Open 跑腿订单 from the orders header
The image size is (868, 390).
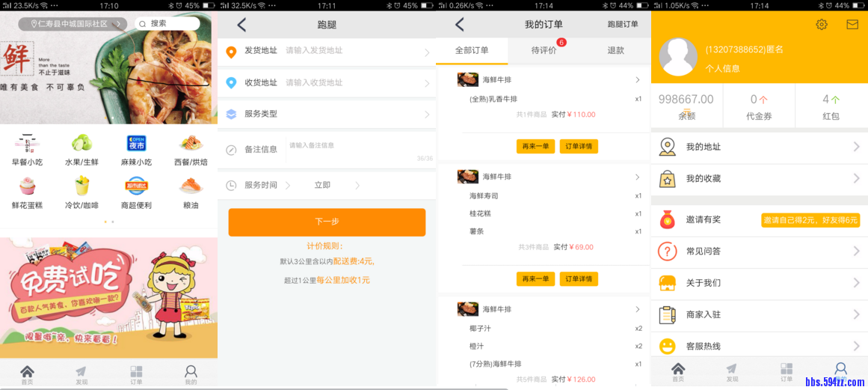click(x=623, y=25)
